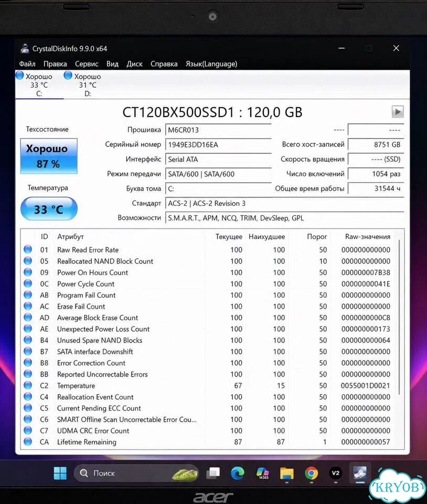Click raw value 000000007B38
This screenshot has height=504, width=427.
[366, 272]
